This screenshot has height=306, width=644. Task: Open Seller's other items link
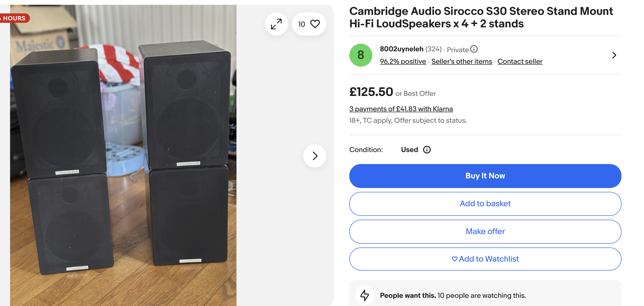461,61
